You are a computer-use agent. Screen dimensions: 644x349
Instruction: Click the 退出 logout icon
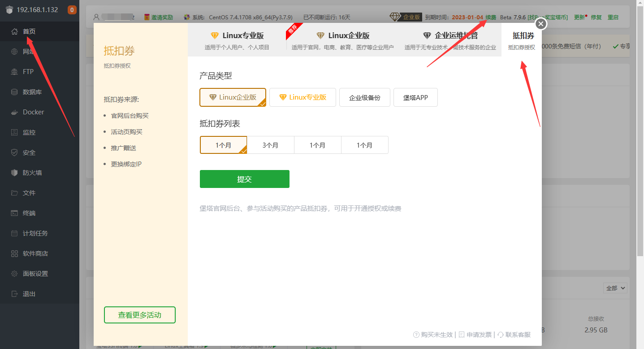[14, 294]
